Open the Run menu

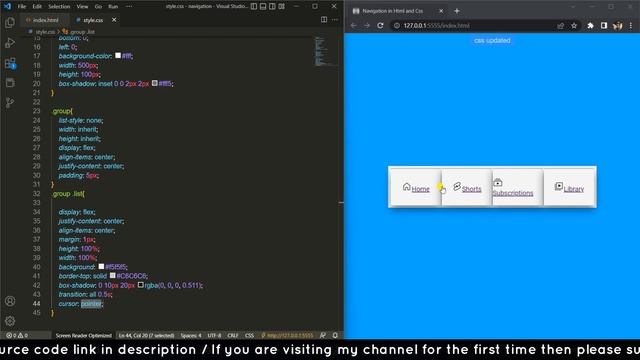(x=113, y=7)
